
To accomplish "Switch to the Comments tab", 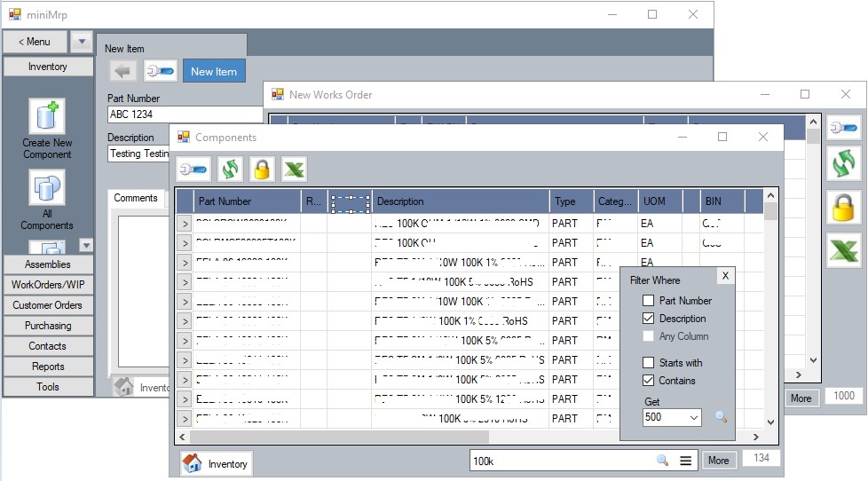I will 136,198.
